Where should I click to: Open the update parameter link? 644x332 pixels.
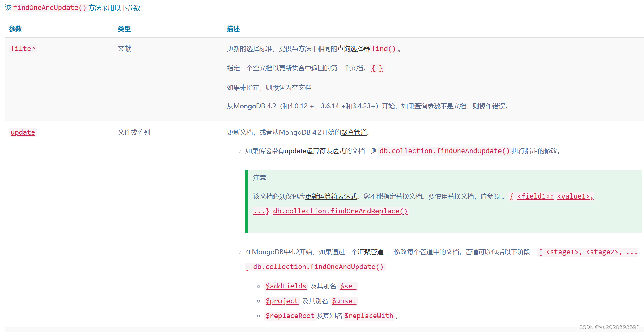[x=23, y=132]
